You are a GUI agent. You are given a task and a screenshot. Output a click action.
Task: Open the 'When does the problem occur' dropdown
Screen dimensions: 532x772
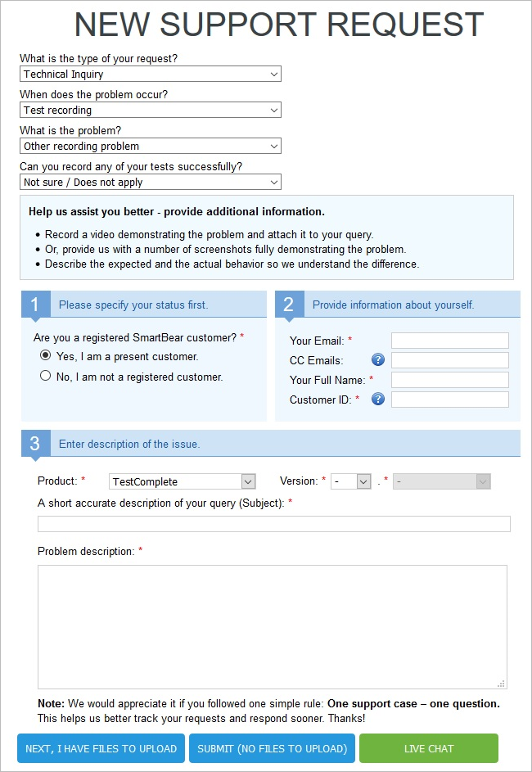[x=151, y=110]
